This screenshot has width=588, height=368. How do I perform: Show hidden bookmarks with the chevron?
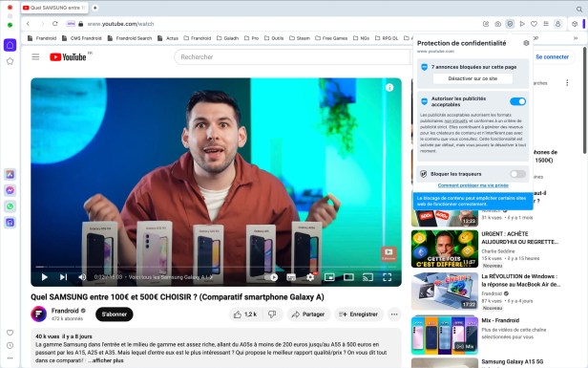click(576, 38)
